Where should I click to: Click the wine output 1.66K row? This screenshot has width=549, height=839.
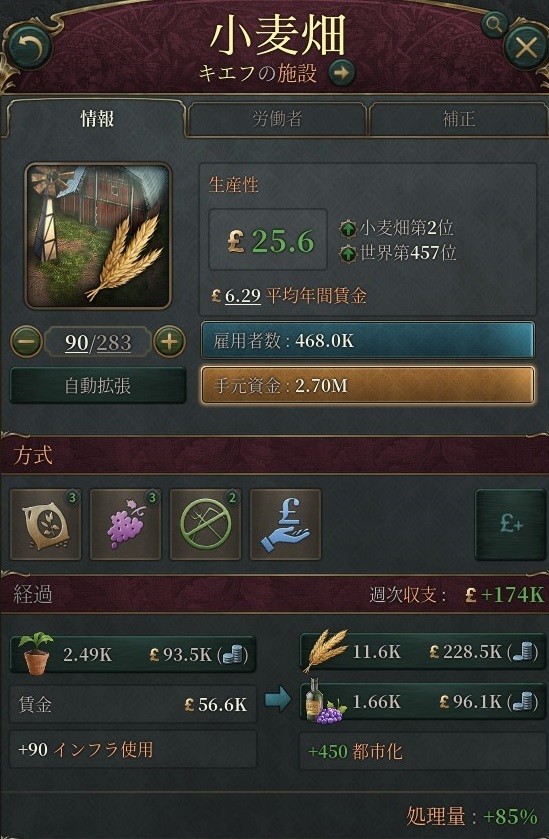click(419, 702)
